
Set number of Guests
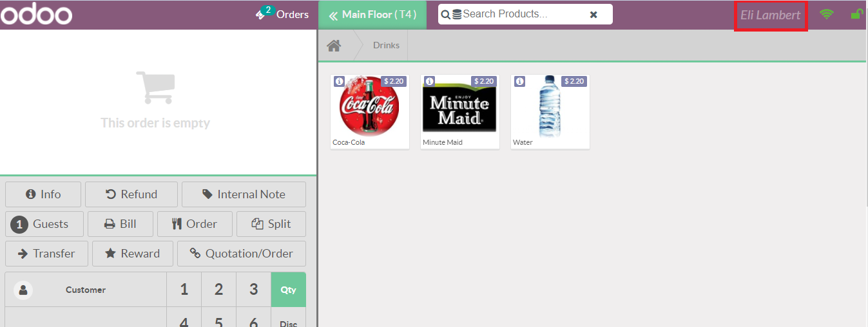click(44, 224)
